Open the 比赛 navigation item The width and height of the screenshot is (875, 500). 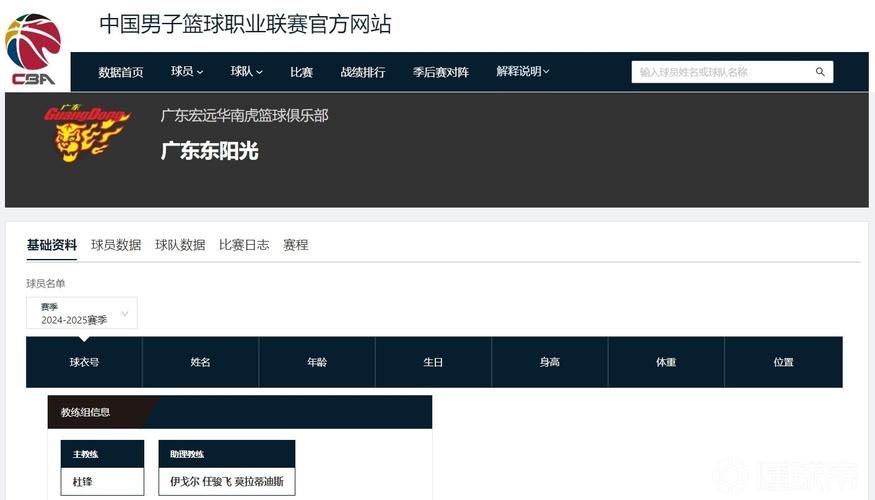pos(301,72)
